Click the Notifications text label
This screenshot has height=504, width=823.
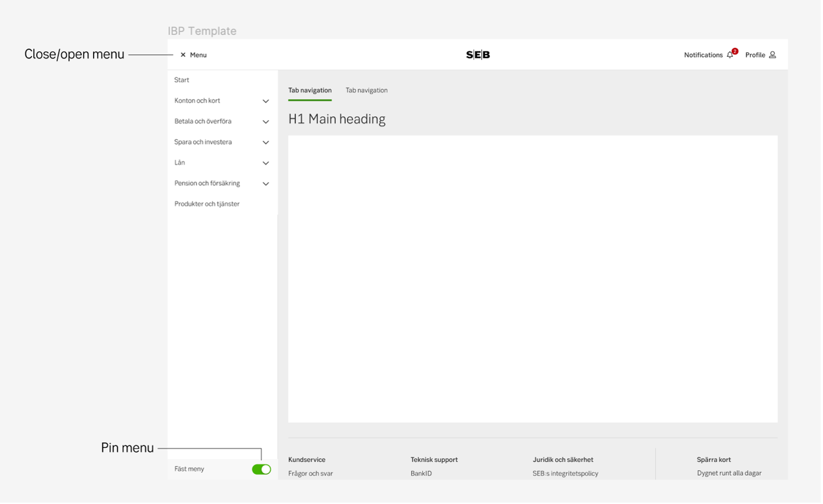click(703, 55)
